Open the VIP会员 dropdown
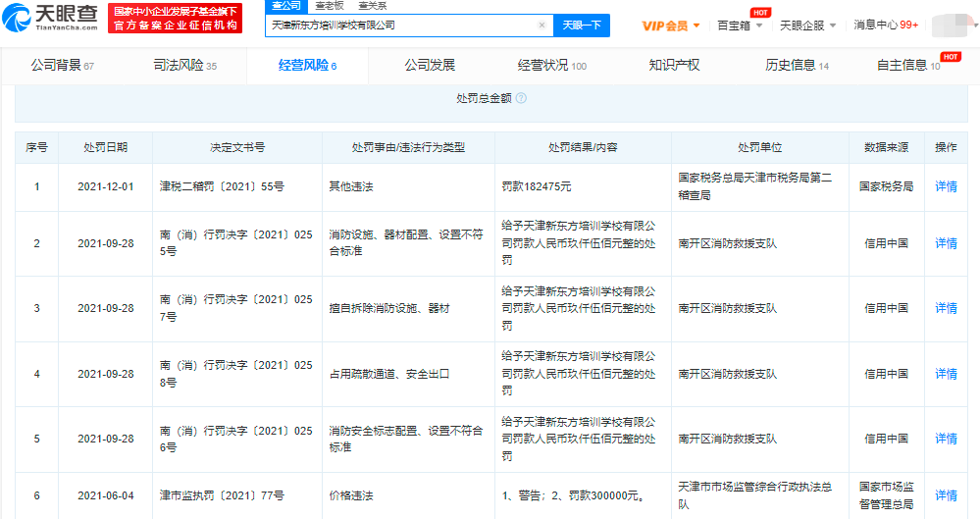Screen dimensions: 980x519 point(671,26)
